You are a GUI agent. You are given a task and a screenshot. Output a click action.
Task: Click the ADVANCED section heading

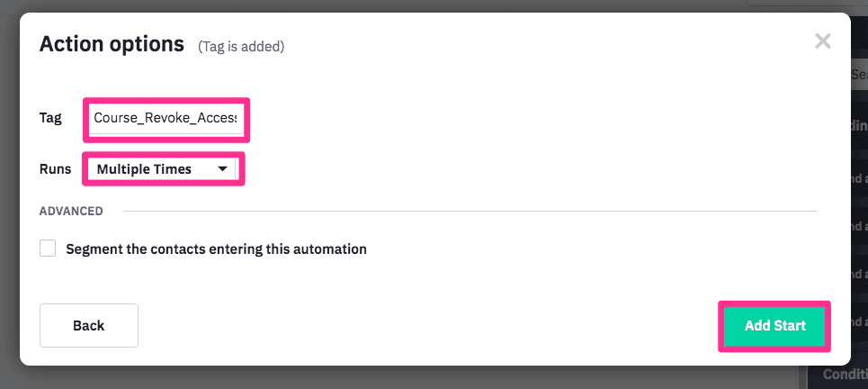coord(71,212)
